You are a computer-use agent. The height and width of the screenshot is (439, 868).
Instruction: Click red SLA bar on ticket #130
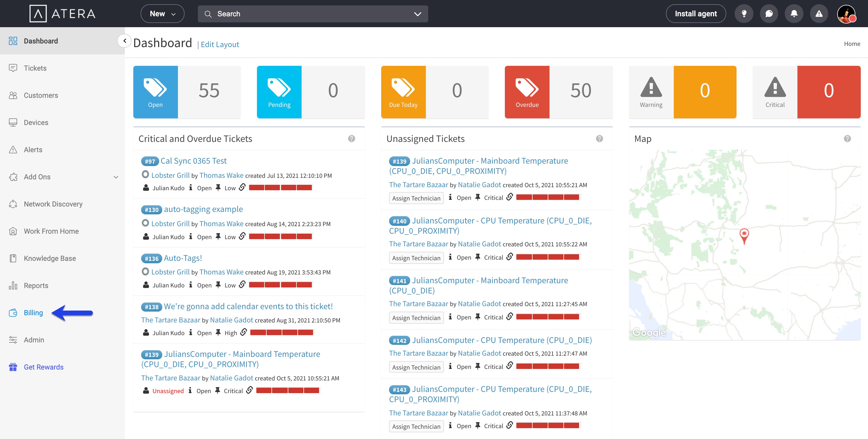pyautogui.click(x=280, y=236)
